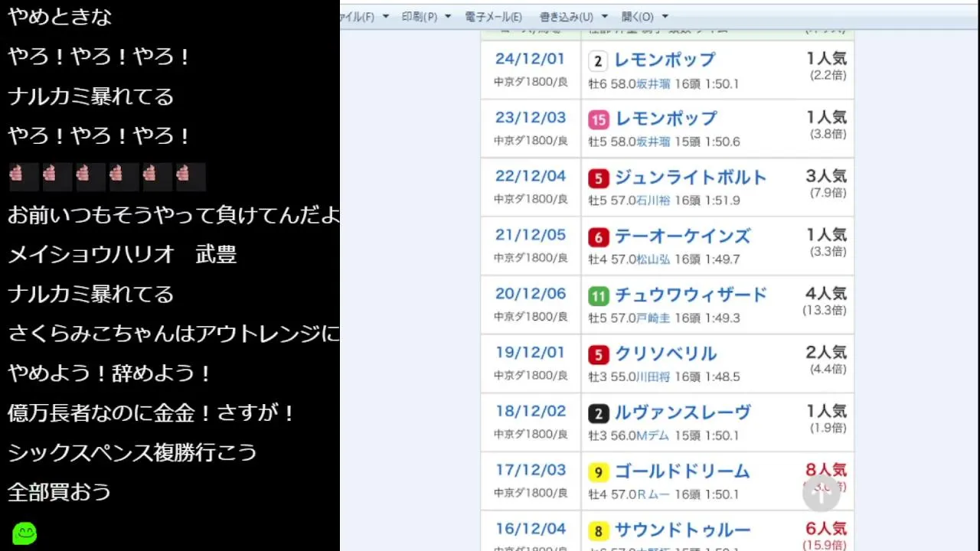Click red number 6 badge beside テーオーケインズ
This screenshot has width=980, height=551.
tap(598, 238)
